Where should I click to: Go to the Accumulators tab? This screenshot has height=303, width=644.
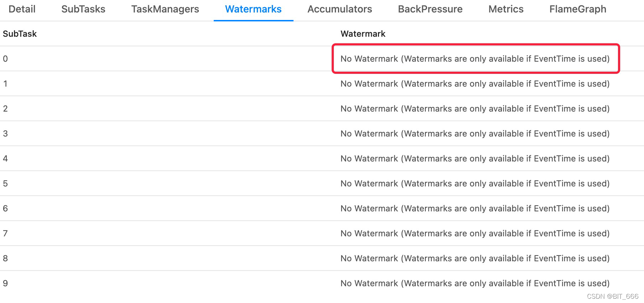pos(339,9)
